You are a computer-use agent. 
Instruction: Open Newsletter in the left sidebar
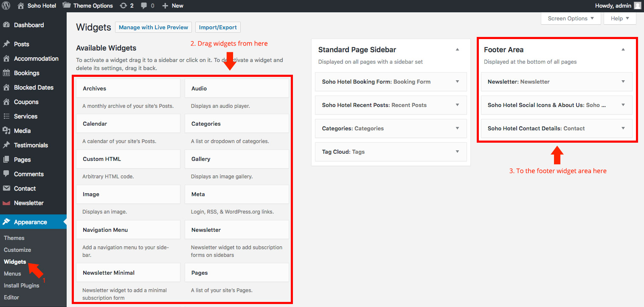coord(28,203)
